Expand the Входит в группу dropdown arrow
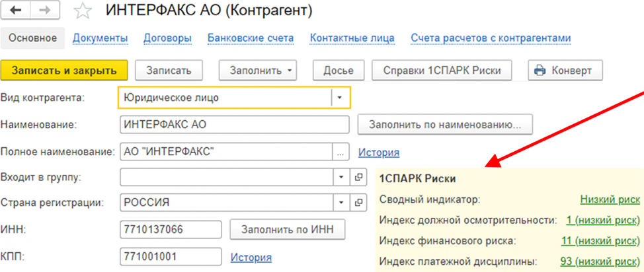Image resolution: width=644 pixels, height=272 pixels. 341,177
